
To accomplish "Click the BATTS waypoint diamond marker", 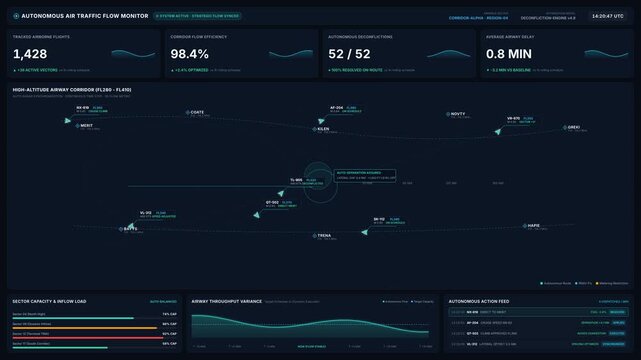I will coord(121,229).
